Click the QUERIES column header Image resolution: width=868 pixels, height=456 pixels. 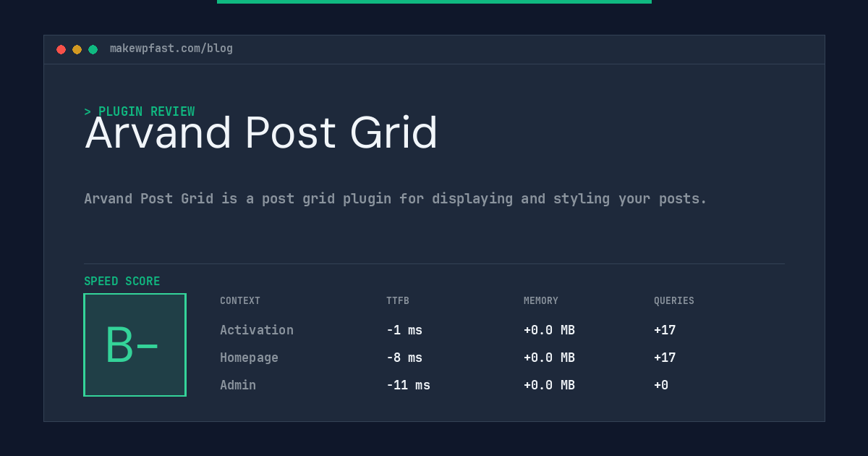click(674, 301)
